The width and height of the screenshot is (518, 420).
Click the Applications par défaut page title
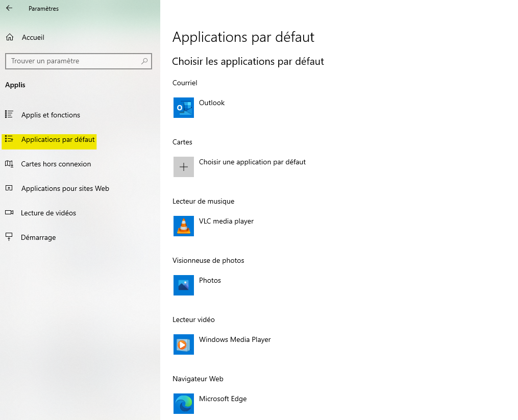[243, 37]
